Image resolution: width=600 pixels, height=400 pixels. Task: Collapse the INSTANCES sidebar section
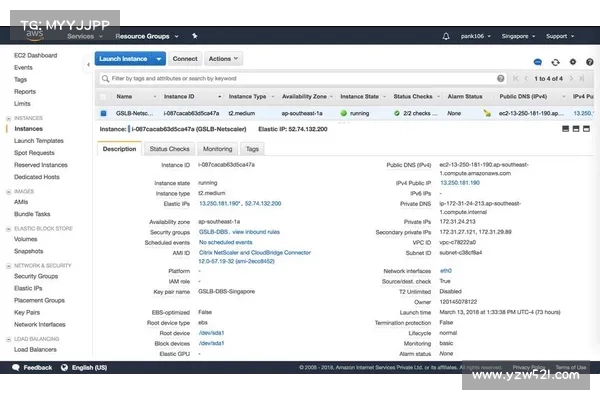click(x=8, y=118)
